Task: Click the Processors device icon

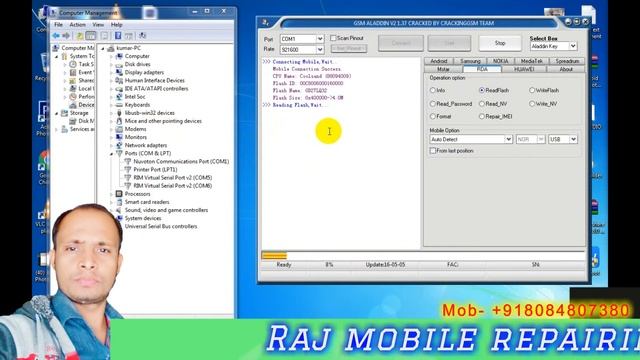Action: coord(119,194)
